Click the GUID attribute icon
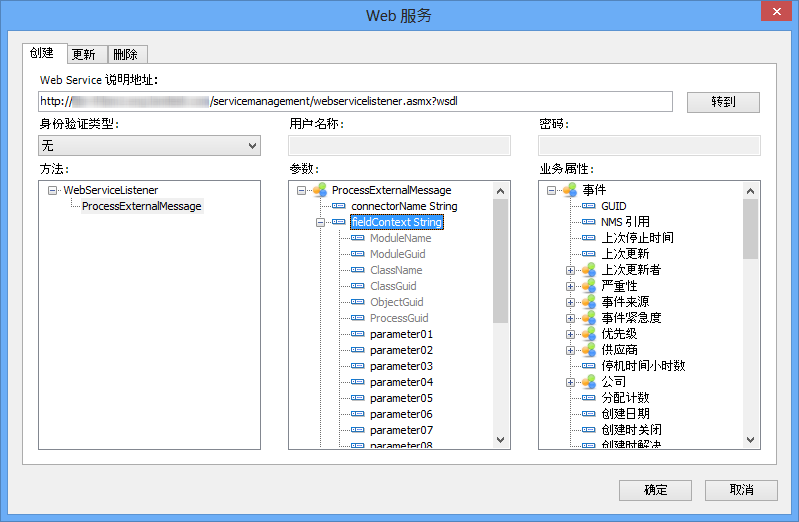Viewport: 799px width, 522px height. pyautogui.click(x=588, y=206)
